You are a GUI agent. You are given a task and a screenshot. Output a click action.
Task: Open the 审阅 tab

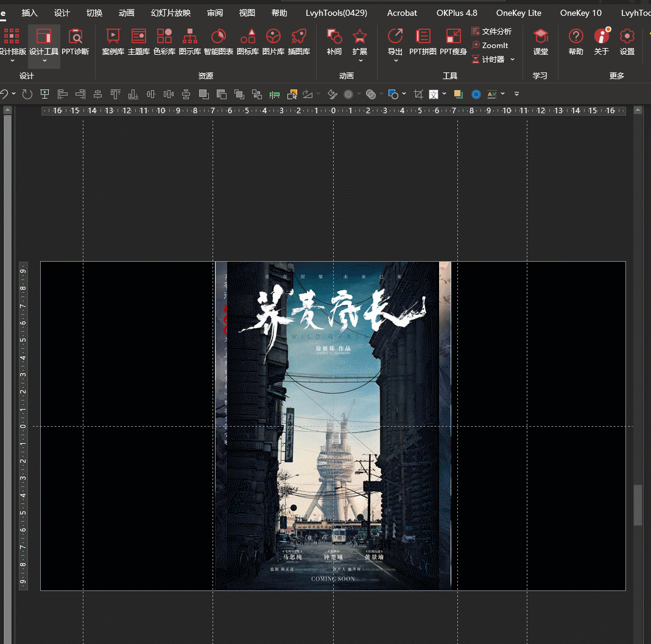coord(215,13)
